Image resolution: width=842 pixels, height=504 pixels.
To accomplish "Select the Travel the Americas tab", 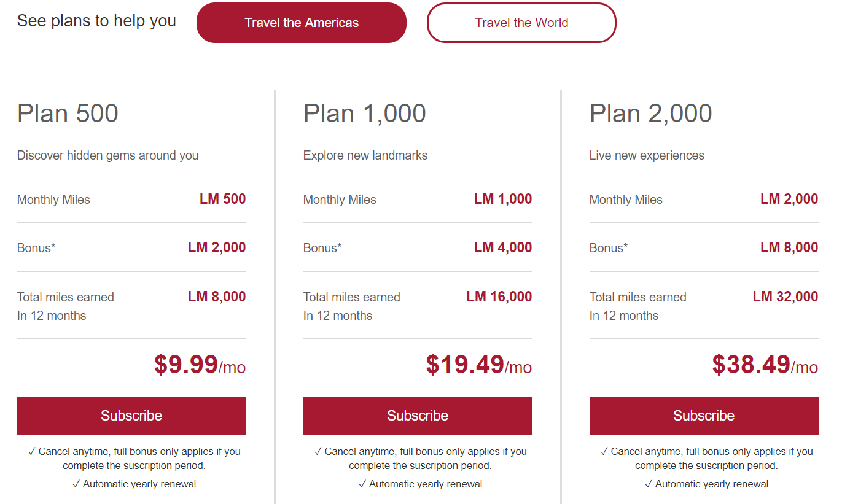I will pos(301,23).
